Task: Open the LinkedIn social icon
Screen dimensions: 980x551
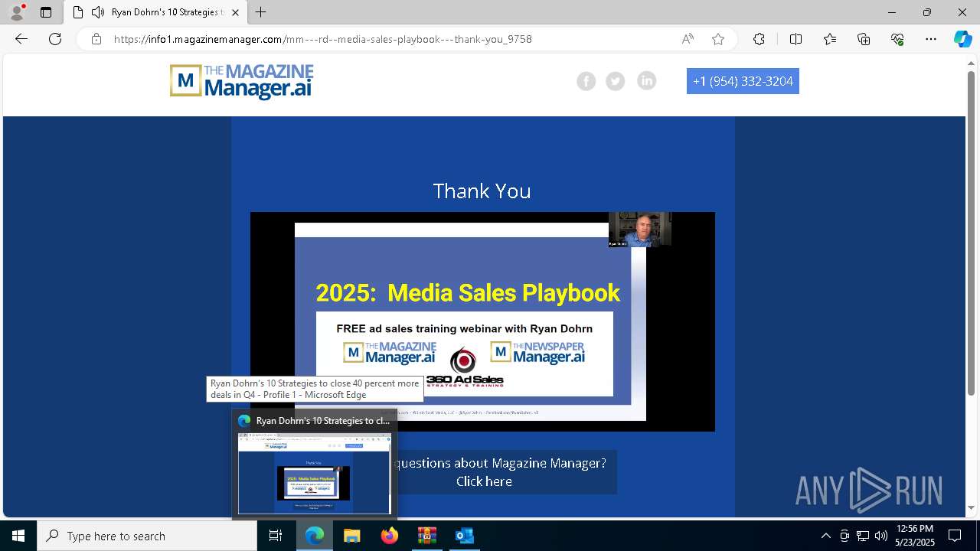Action: point(647,81)
